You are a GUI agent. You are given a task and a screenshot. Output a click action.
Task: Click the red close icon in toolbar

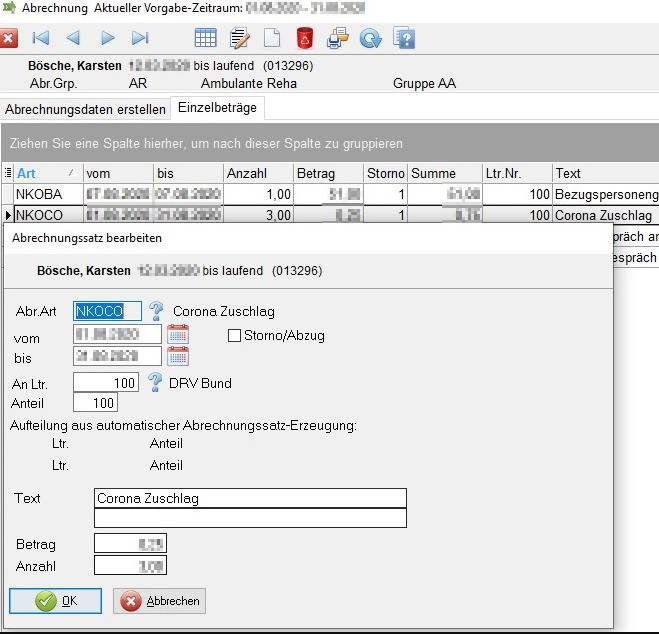[x=9, y=39]
